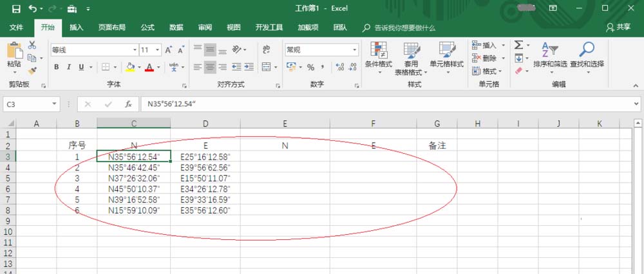Switch to the 数据 tab
The height and width of the screenshot is (274, 644).
176,28
